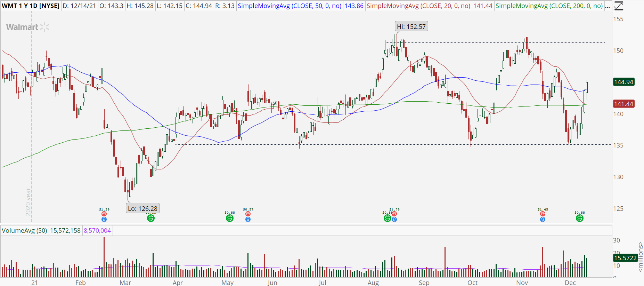Click the 150 price axis label

click(x=618, y=51)
